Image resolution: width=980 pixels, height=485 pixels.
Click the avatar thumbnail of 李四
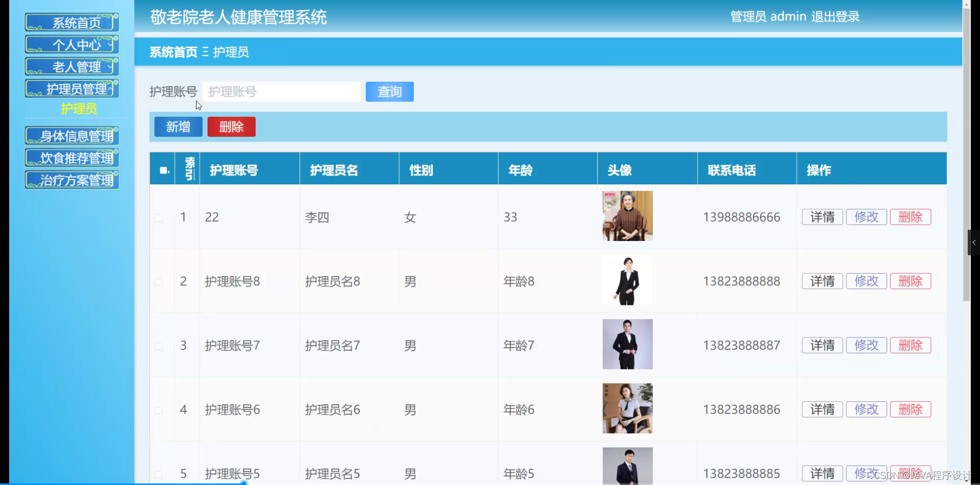(627, 216)
